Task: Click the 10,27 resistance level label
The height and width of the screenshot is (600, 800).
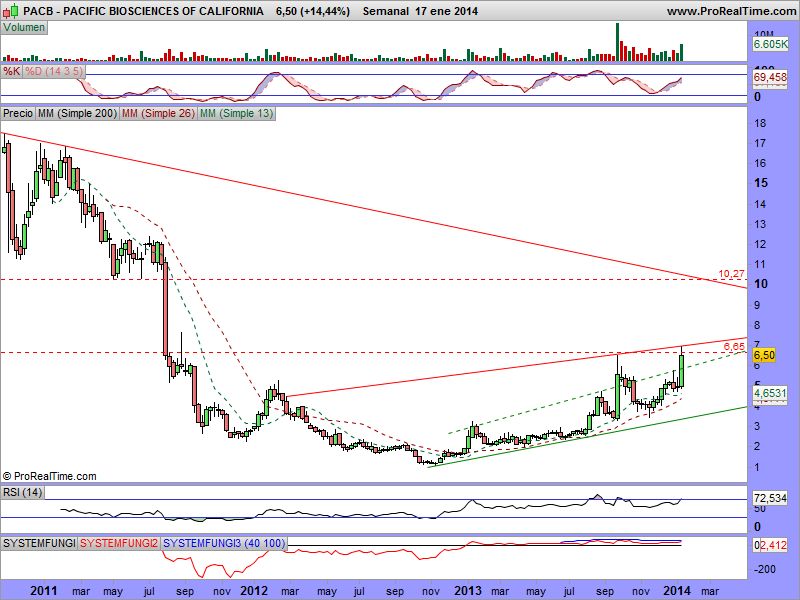Action: (731, 274)
